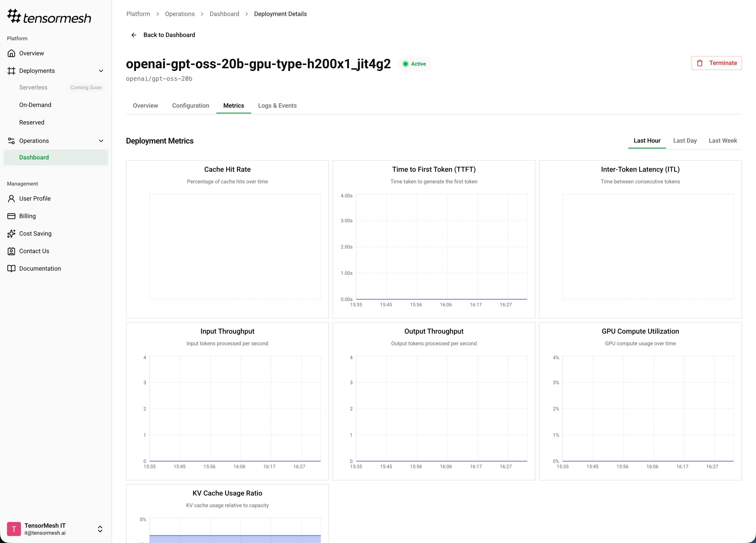This screenshot has height=543, width=756.
Task: Switch to the Configuration tab
Action: click(x=191, y=105)
